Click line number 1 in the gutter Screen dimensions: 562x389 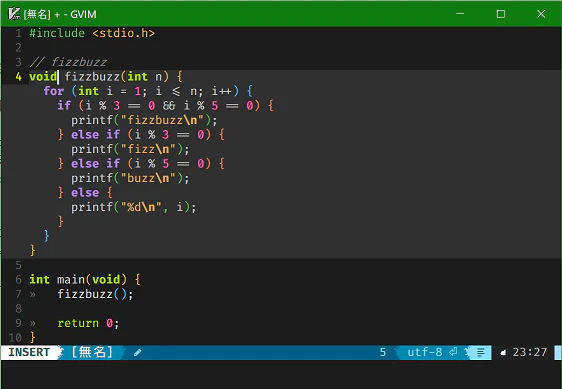(x=19, y=33)
